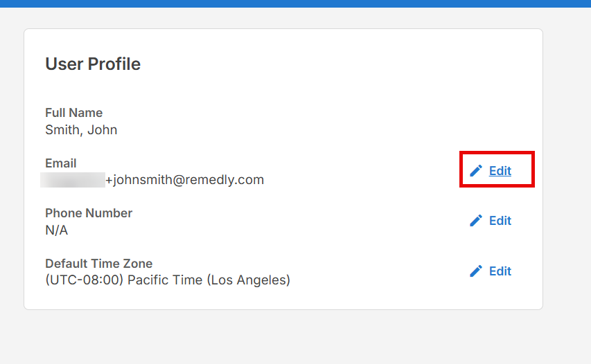
Task: Open the Email Edit link
Action: pyautogui.click(x=500, y=170)
